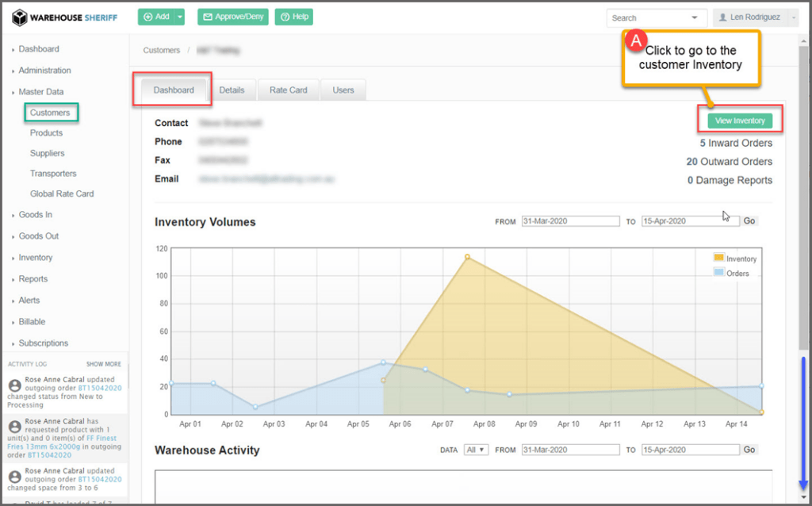Expand the Goods In sidebar section

(x=35, y=214)
